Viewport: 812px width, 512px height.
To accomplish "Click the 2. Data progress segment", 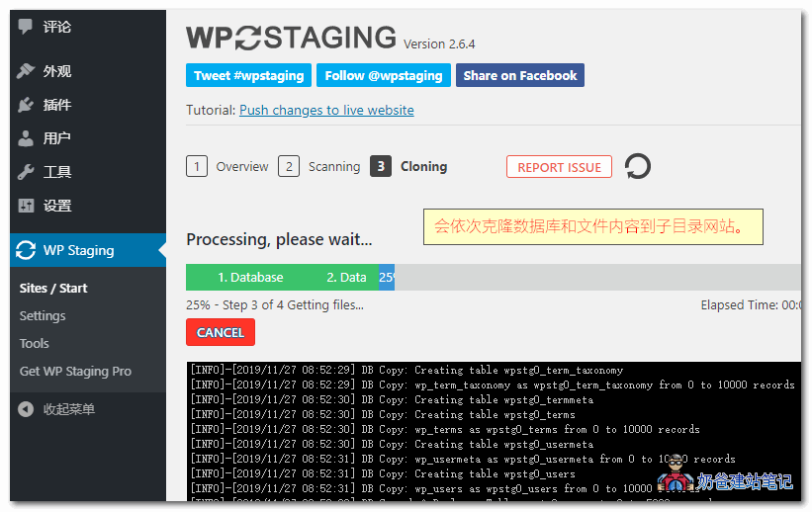I will coord(346,278).
